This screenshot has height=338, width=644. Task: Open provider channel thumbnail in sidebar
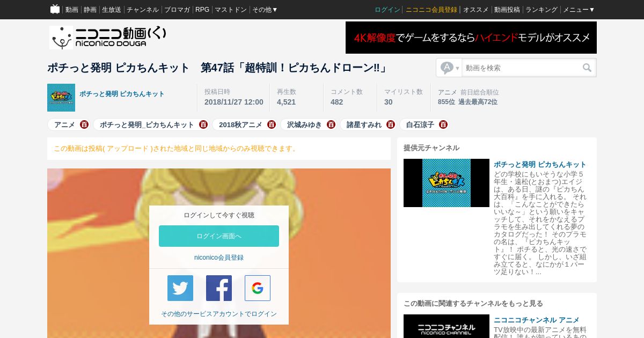point(447,183)
